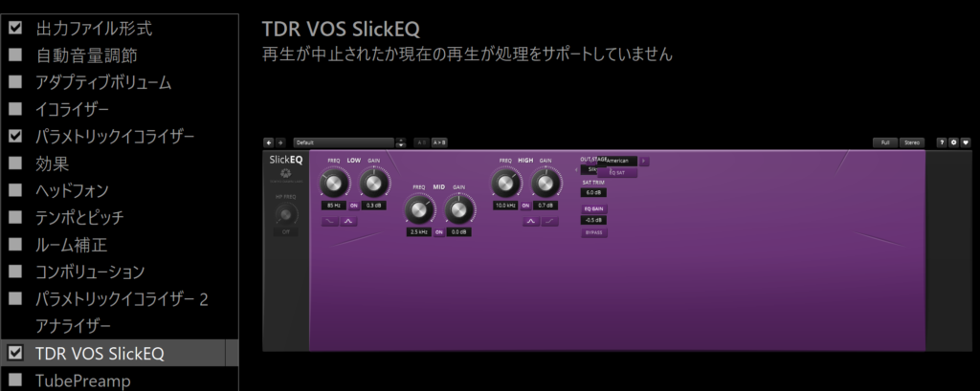Toggle the LOW band ON switch
This screenshot has height=391, width=980.
[354, 206]
